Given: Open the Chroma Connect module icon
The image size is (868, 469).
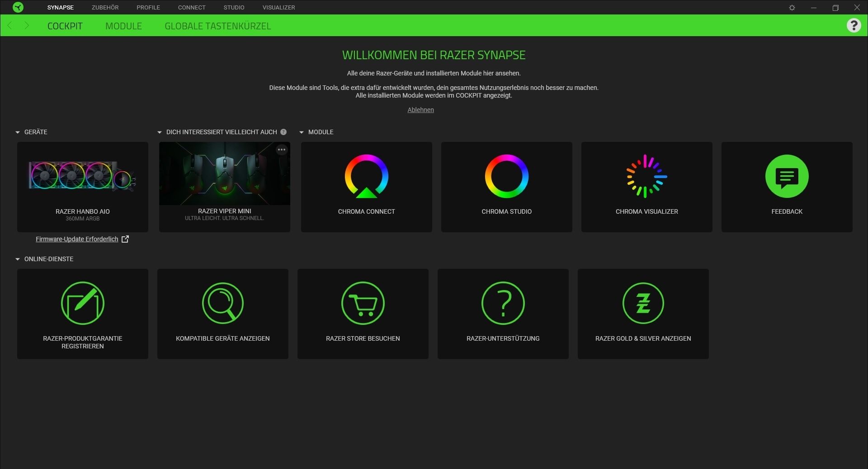Looking at the screenshot, I should coord(367,176).
